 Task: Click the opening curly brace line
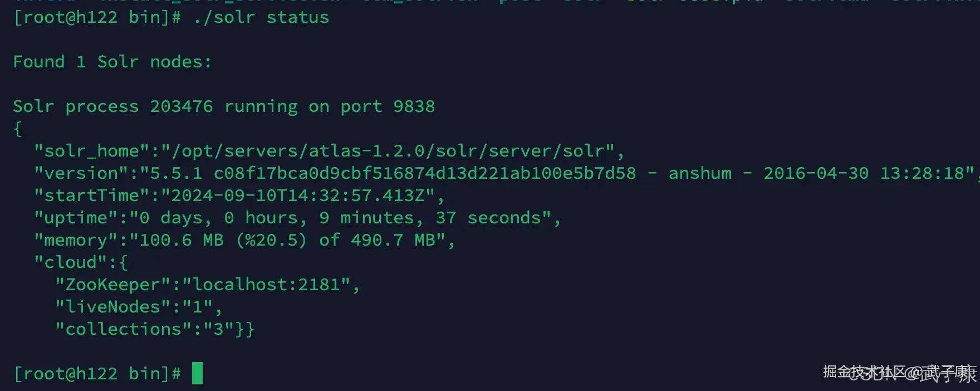(x=18, y=129)
